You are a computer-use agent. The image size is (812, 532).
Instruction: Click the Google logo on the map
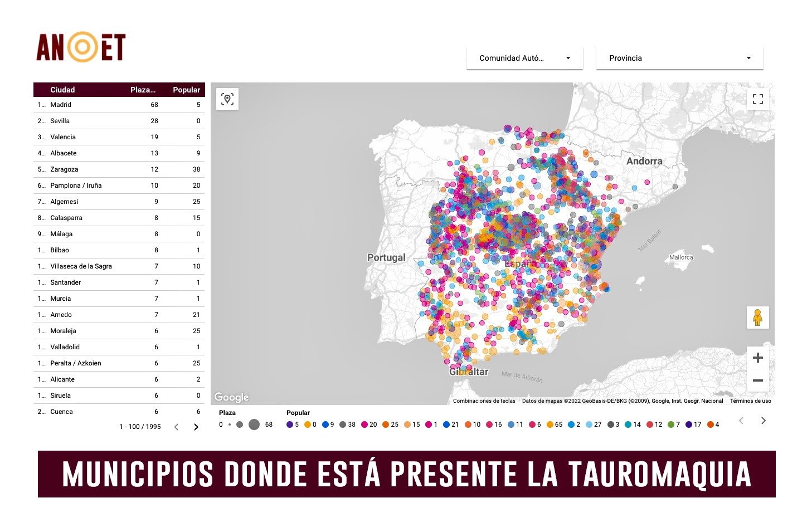click(x=231, y=397)
